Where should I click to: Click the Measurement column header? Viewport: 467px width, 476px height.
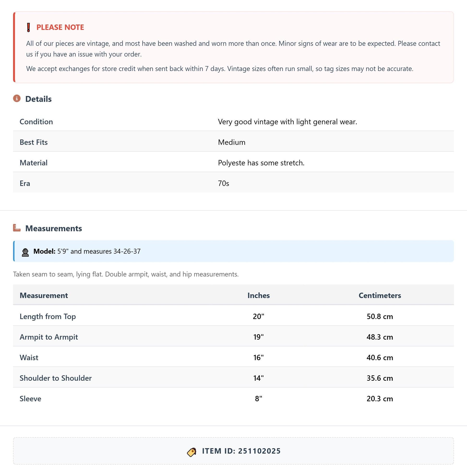click(44, 295)
